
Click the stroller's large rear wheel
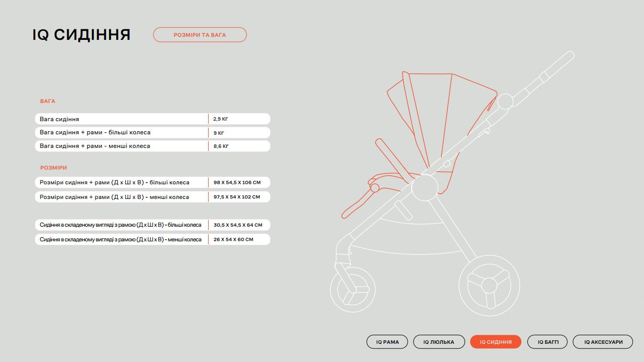pos(488,285)
